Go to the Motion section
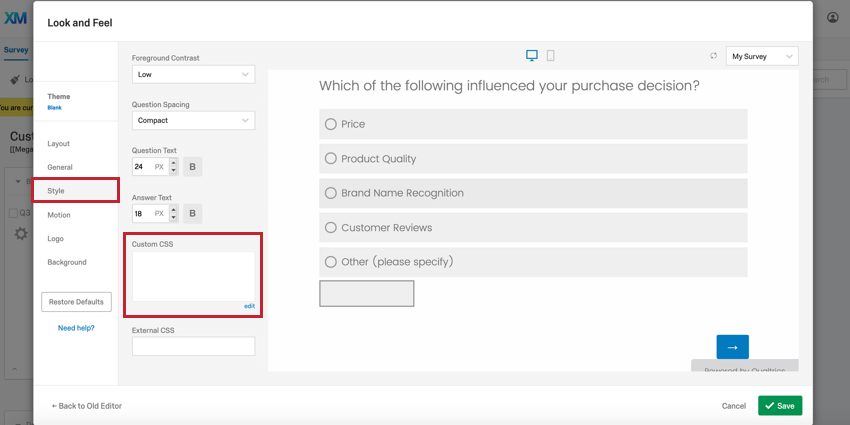850x425 pixels. tap(59, 215)
